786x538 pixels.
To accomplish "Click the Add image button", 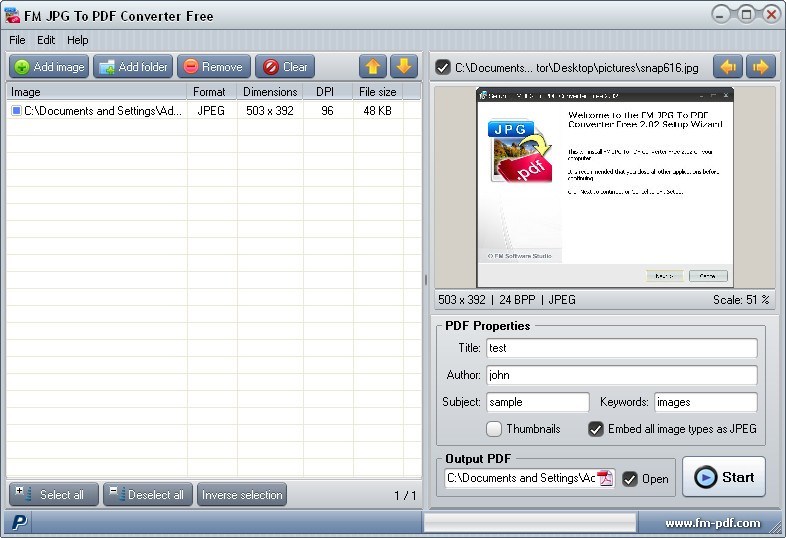I will pos(49,67).
